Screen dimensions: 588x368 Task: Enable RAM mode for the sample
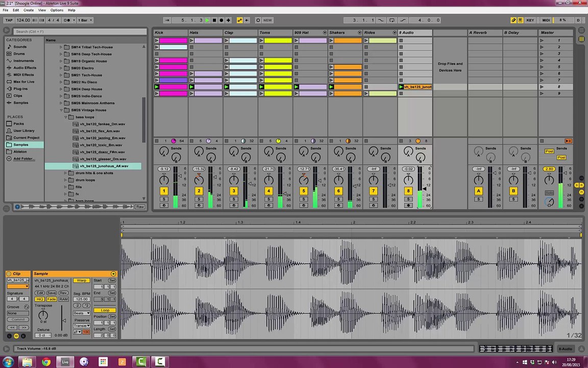pyautogui.click(x=63, y=300)
